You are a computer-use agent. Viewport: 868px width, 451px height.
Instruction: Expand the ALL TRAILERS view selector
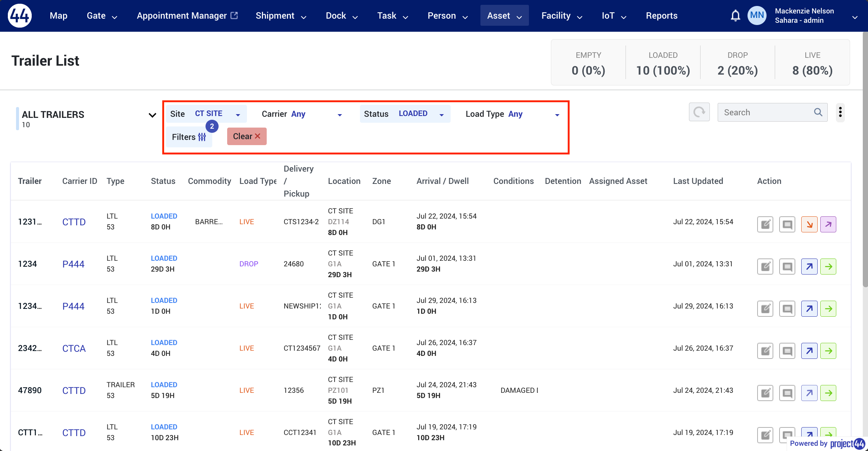pos(152,115)
